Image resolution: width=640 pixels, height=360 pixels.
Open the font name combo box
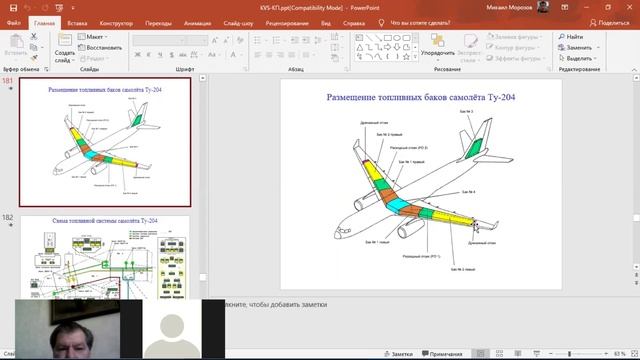point(159,40)
